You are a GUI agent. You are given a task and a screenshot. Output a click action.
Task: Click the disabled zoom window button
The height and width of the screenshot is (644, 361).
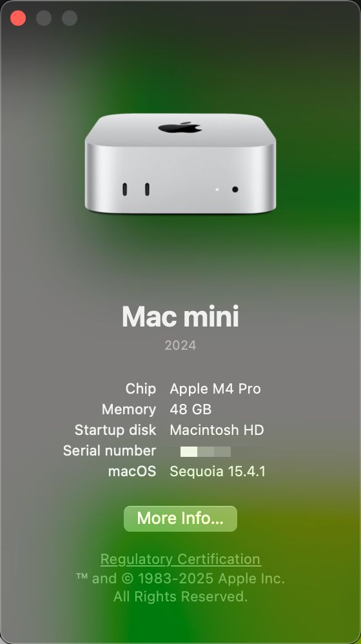[70, 18]
